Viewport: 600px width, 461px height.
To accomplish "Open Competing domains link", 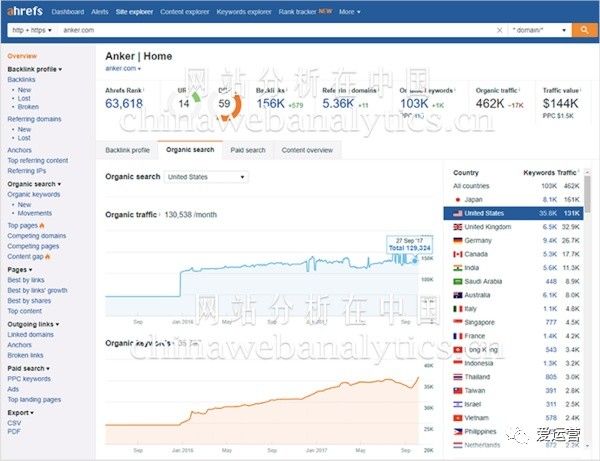I will tap(37, 236).
